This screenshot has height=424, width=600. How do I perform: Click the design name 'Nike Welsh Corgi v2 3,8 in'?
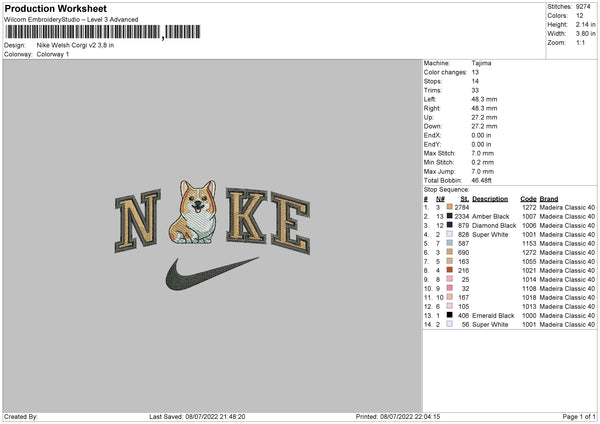[75, 45]
